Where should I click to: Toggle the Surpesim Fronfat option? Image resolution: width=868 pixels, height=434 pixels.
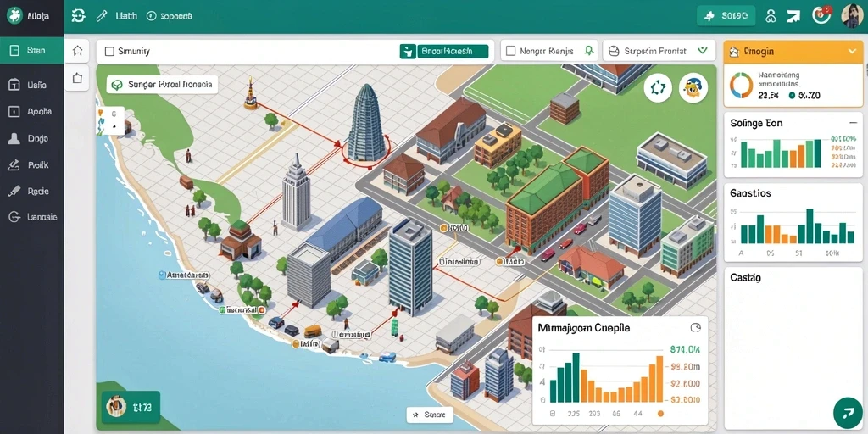613,51
